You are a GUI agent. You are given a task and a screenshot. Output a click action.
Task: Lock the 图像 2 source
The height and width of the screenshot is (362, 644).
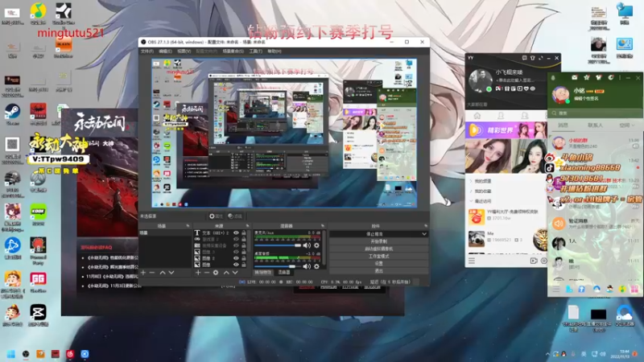244,258
